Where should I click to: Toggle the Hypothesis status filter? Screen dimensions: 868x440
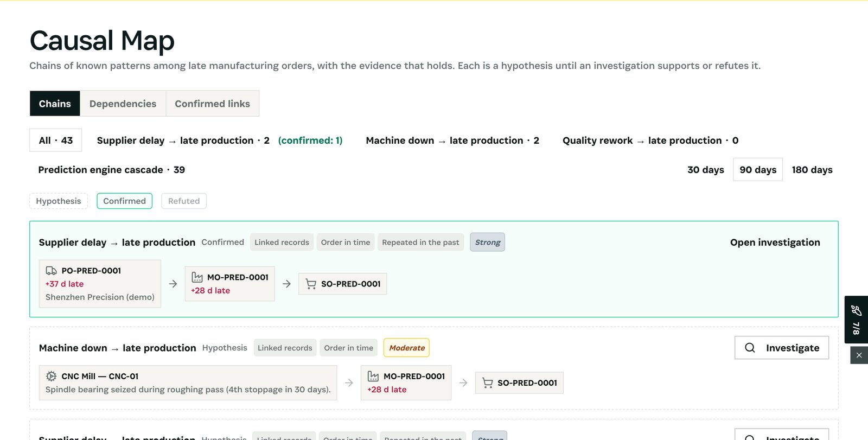pos(59,201)
